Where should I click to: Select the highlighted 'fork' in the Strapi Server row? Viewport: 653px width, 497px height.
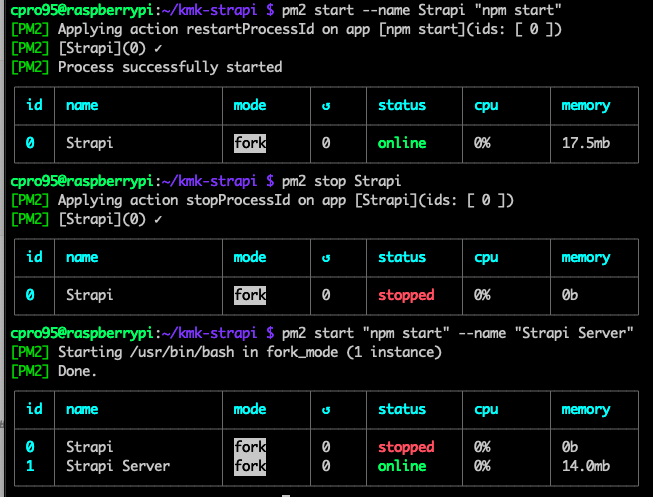[x=250, y=466]
